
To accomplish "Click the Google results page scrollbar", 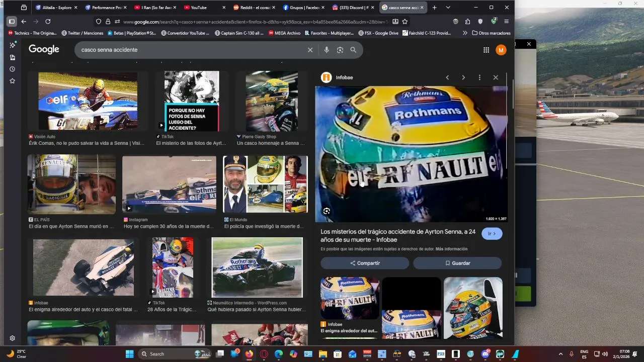I will tap(513, 93).
